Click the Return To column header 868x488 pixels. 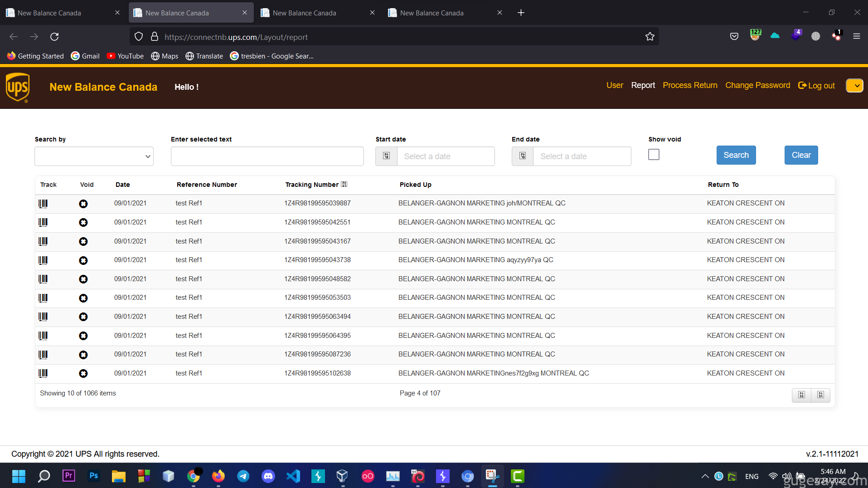click(723, 185)
